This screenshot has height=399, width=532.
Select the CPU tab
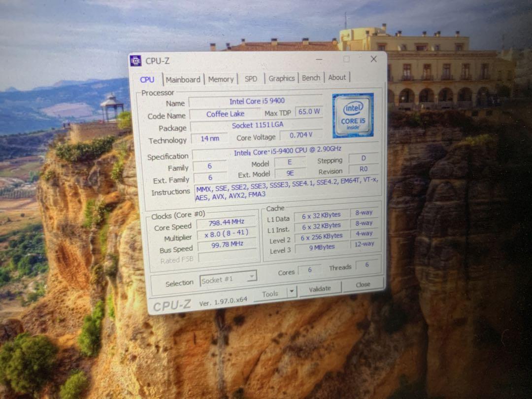tap(147, 80)
